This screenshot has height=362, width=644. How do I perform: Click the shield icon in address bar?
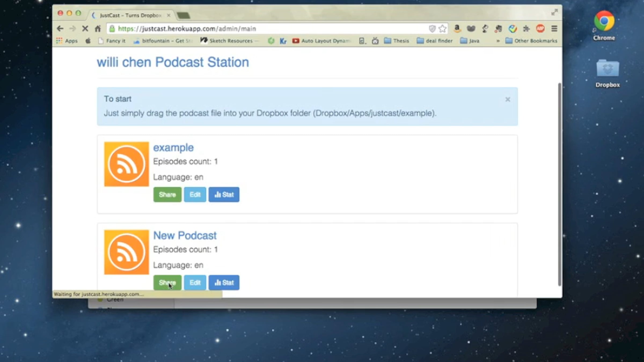coord(432,29)
